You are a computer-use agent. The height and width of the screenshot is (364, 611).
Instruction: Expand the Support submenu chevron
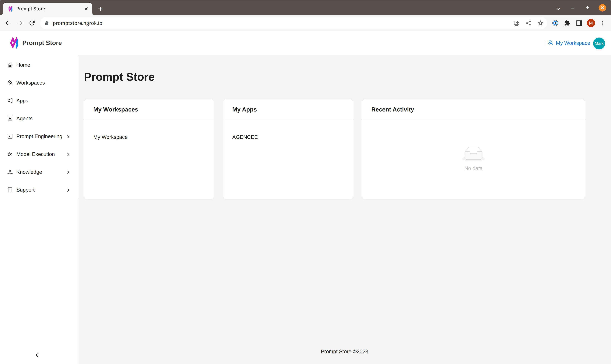[x=68, y=190]
